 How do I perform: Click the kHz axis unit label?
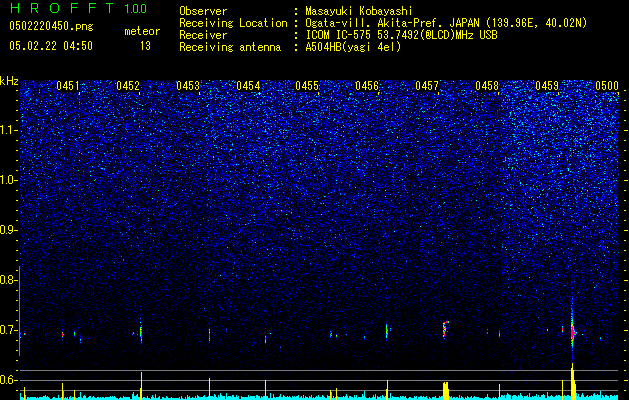9,81
